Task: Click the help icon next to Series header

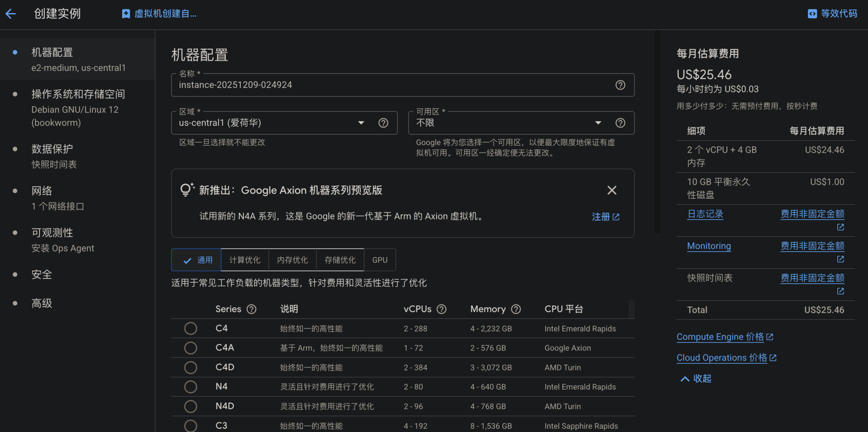Action: (251, 309)
